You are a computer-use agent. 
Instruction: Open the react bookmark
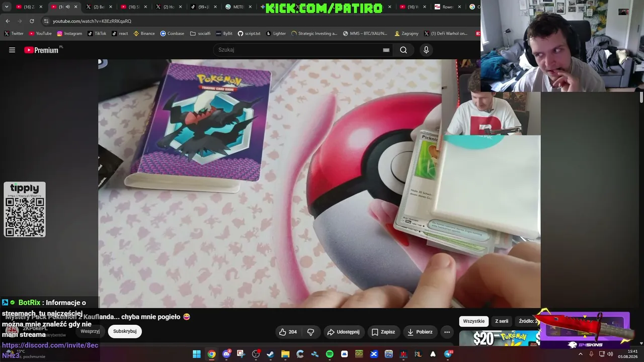[120, 34]
